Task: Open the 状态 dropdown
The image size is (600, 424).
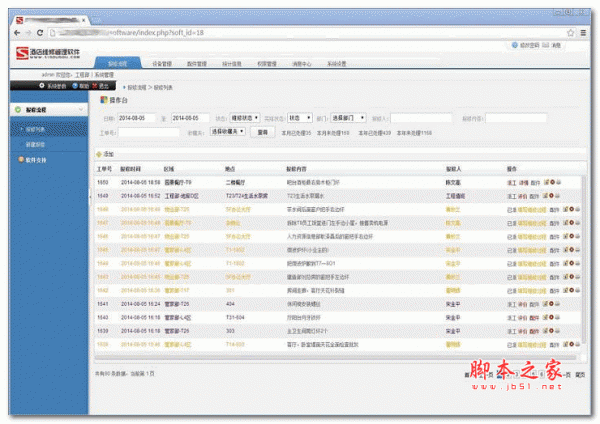Action: [300, 118]
